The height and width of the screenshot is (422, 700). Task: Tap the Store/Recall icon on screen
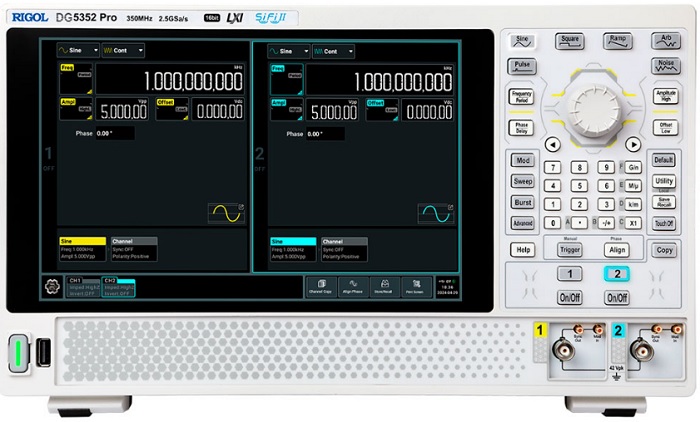(384, 287)
